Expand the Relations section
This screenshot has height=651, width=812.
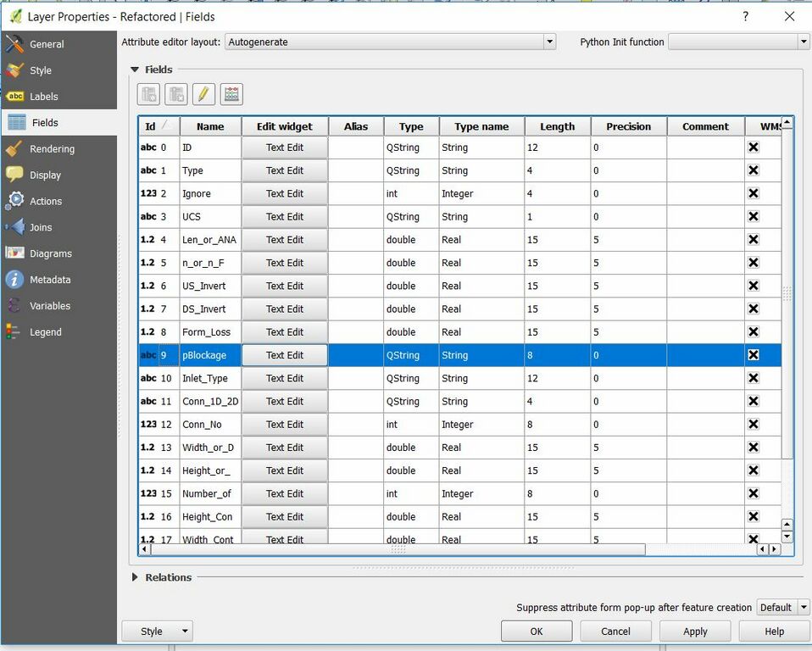[x=136, y=577]
